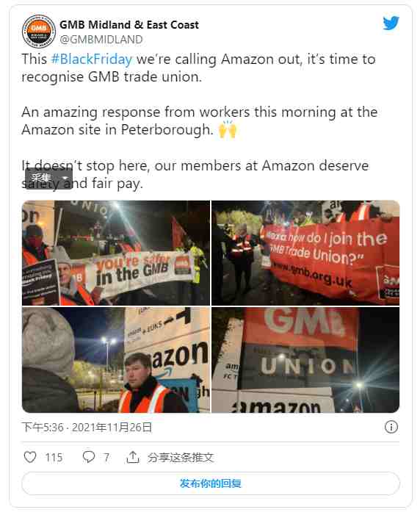Click the 采集 collect overlay button
The width and height of the screenshot is (420, 515).
point(42,179)
